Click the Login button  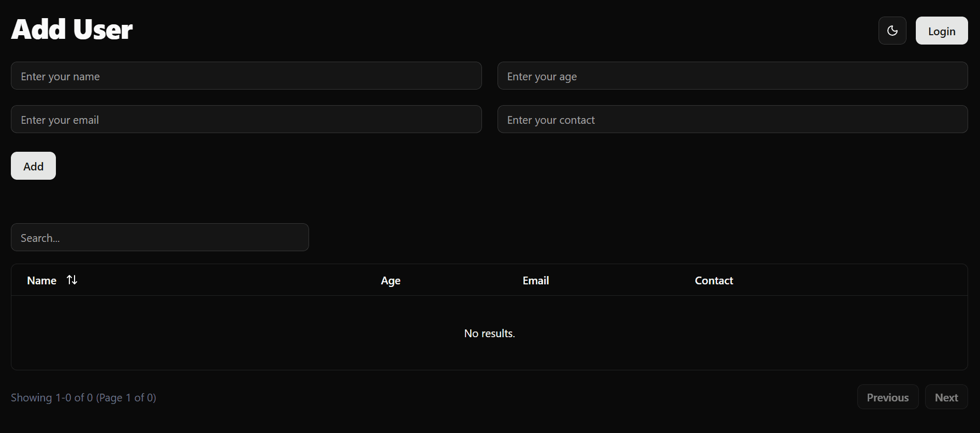point(941,31)
